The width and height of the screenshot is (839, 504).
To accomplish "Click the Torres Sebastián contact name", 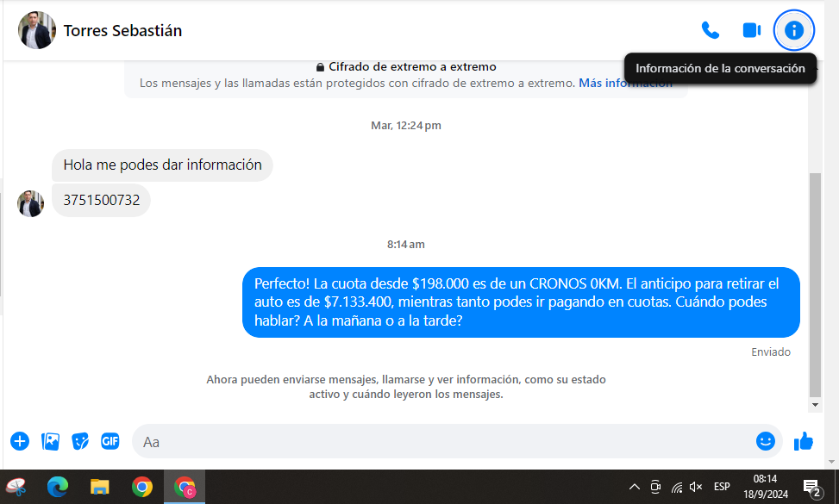I will point(122,31).
